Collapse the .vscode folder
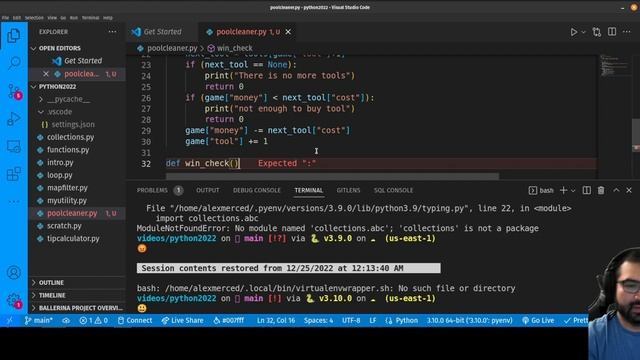The height and width of the screenshot is (360, 640). (x=77, y=112)
